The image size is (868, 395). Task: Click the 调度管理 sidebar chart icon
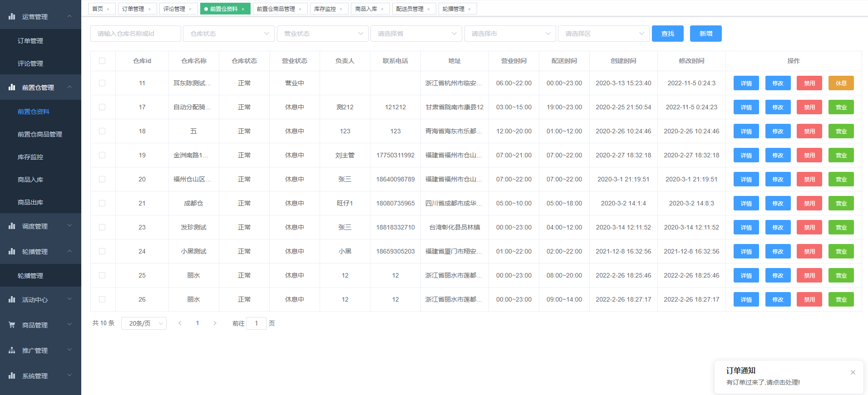click(12, 226)
